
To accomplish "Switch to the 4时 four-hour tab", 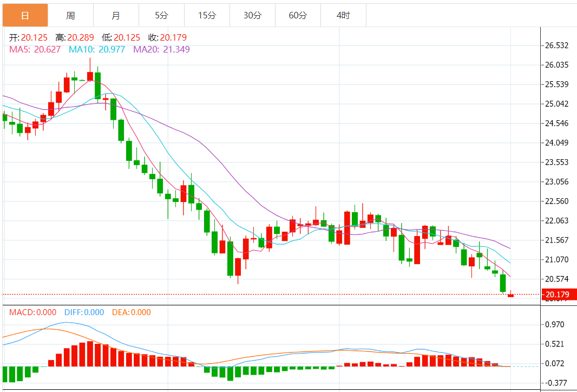I will point(343,16).
